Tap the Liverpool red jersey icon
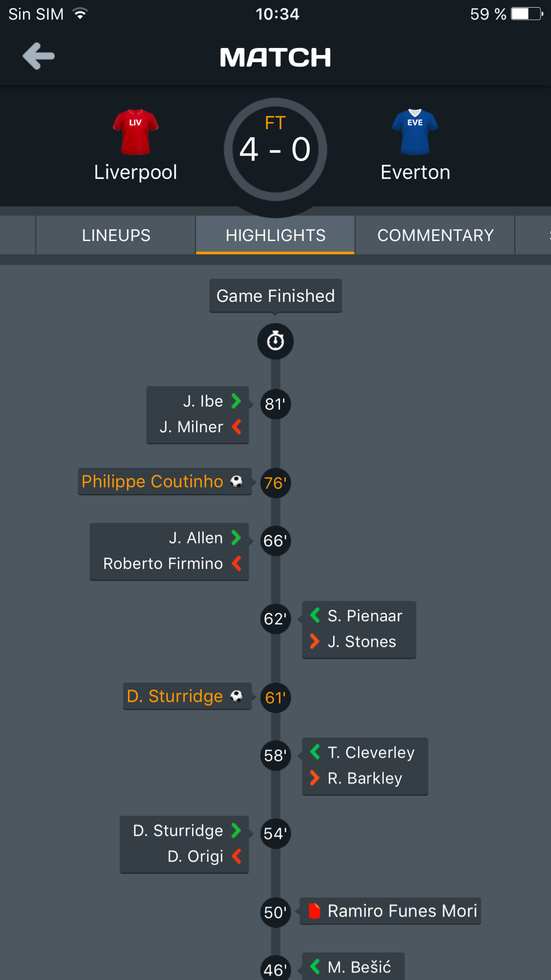551x980 pixels. coord(136,132)
